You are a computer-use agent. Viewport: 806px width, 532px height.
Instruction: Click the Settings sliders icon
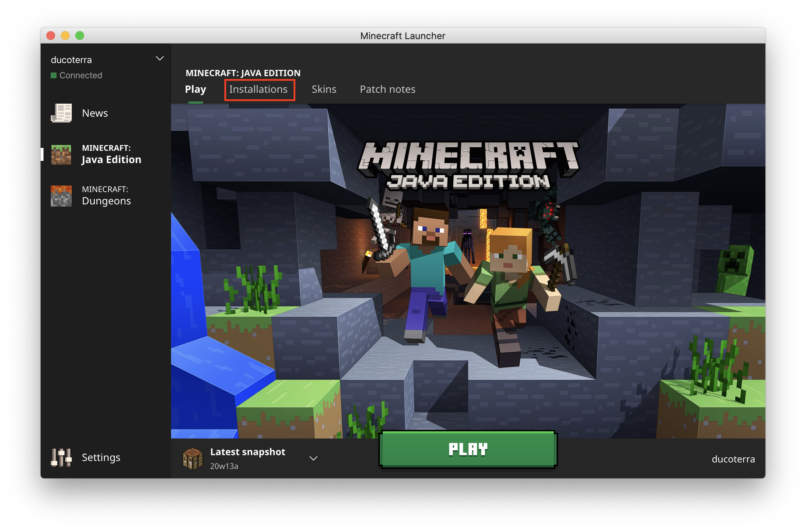click(61, 457)
